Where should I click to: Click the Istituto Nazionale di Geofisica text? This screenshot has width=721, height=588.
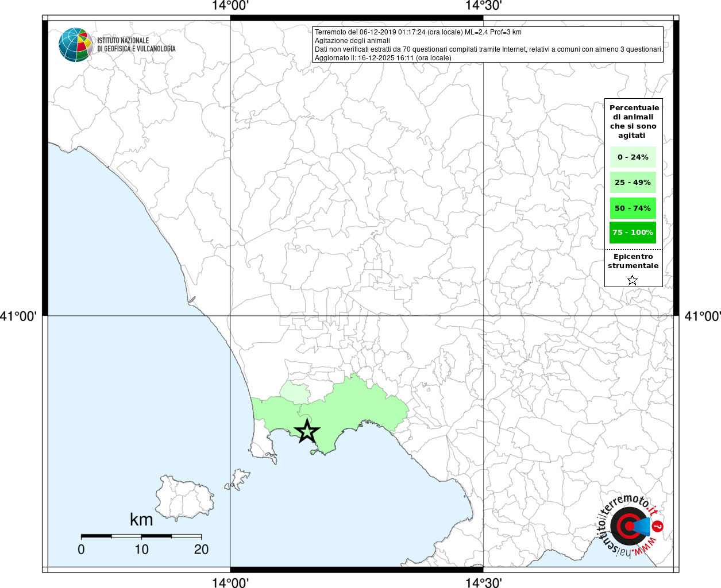(136, 45)
